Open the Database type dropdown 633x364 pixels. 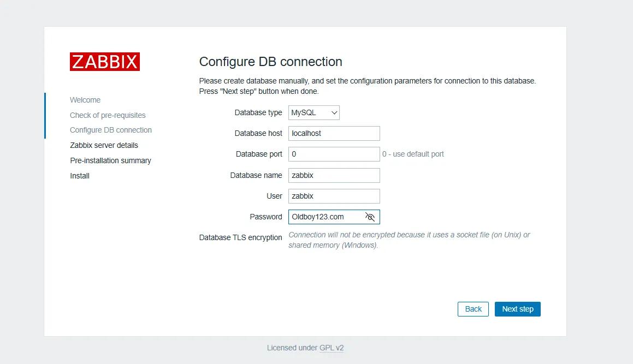coord(314,113)
